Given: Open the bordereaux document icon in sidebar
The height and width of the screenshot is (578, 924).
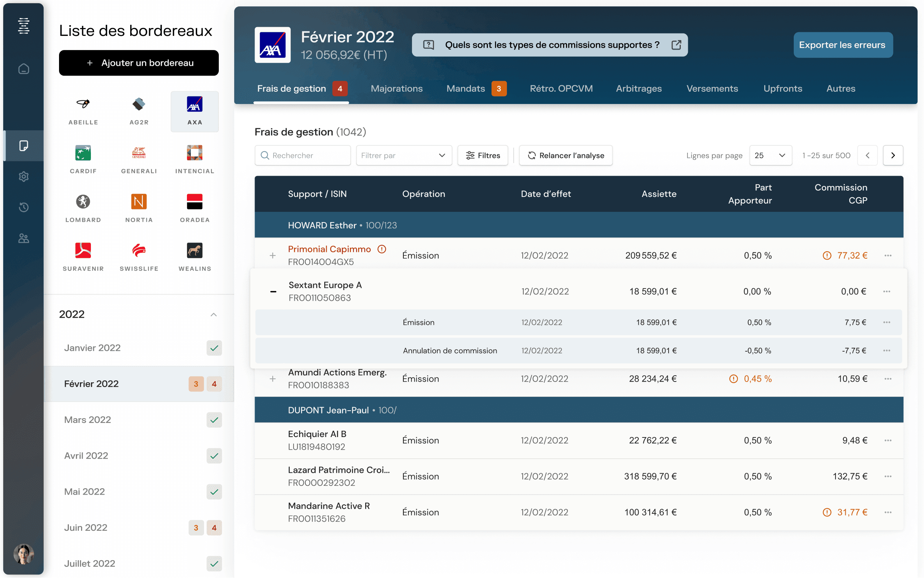Looking at the screenshot, I should (24, 146).
